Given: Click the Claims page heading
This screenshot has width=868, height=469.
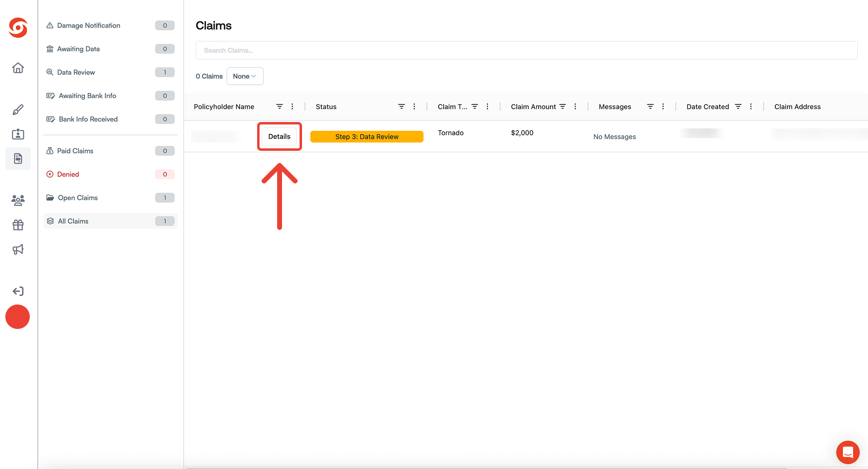Looking at the screenshot, I should [214, 25].
